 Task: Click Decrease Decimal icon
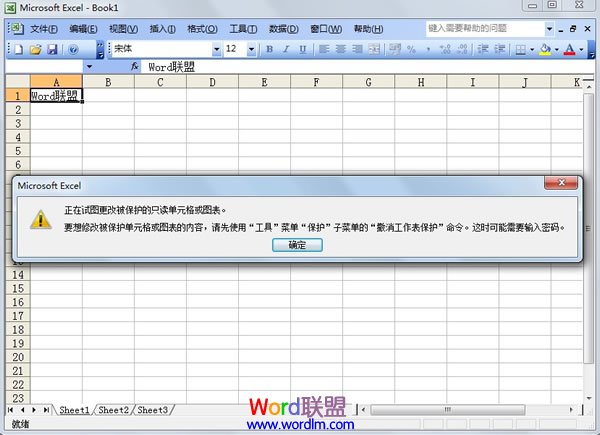pyautogui.click(x=462, y=49)
